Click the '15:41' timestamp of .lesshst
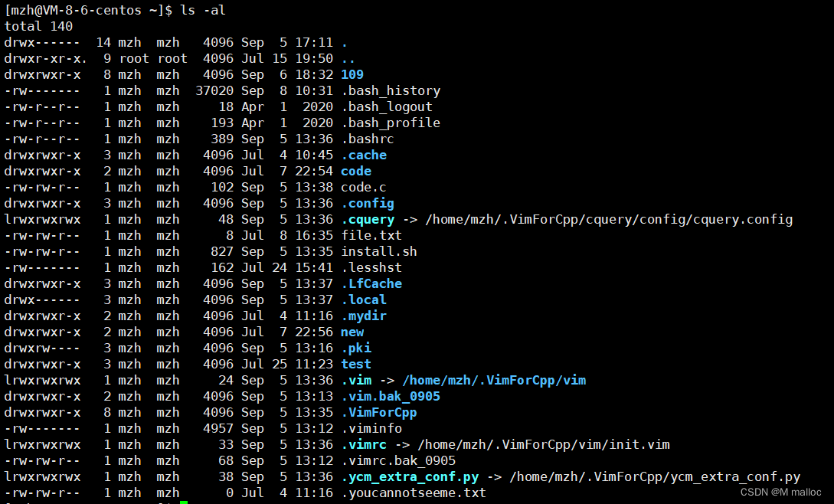The height and width of the screenshot is (504, 834). (314, 267)
